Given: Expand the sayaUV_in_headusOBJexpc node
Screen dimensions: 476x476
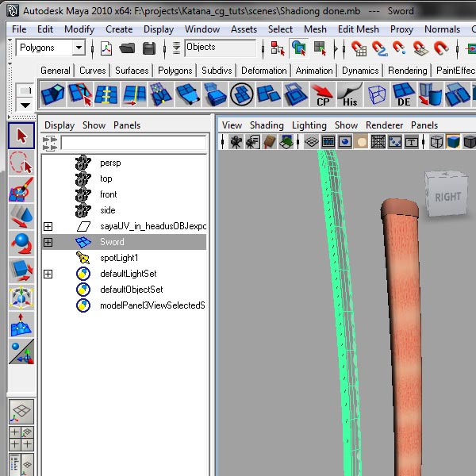Looking at the screenshot, I should pyautogui.click(x=48, y=226).
